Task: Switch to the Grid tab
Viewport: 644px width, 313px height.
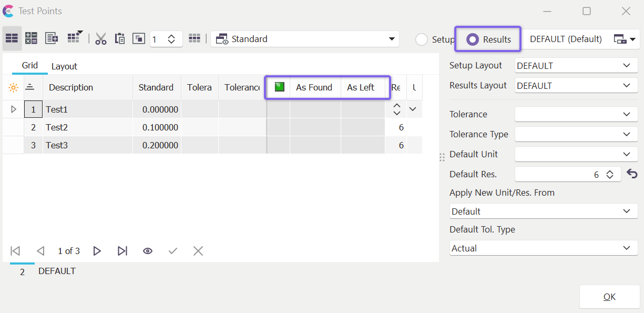Action: click(x=30, y=66)
